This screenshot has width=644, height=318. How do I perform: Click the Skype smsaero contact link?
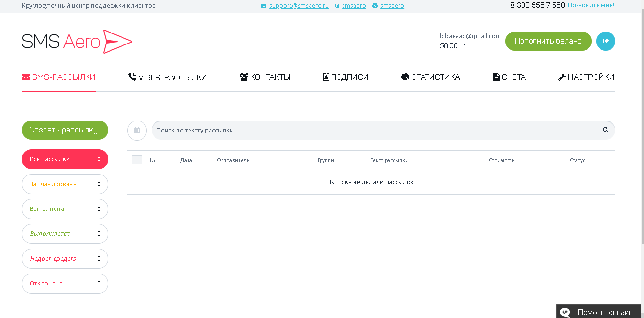354,6
